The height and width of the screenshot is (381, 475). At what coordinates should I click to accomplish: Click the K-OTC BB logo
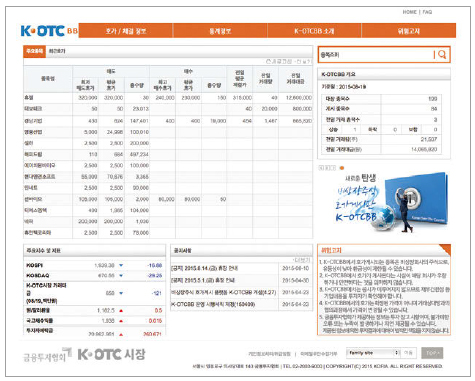[49, 31]
